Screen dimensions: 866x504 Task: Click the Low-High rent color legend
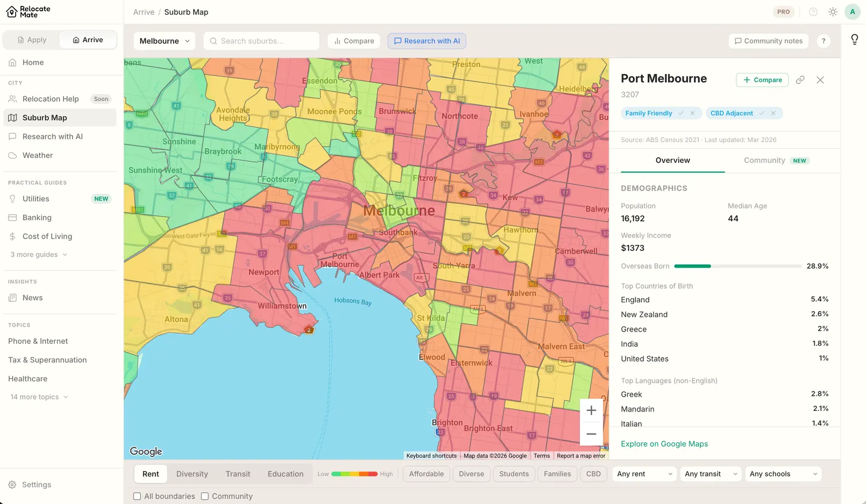(x=355, y=474)
